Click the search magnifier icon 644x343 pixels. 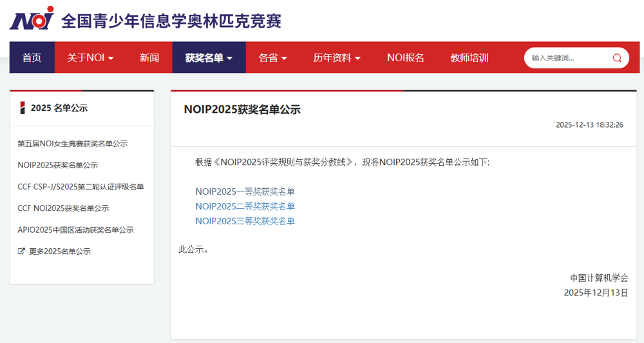point(616,58)
